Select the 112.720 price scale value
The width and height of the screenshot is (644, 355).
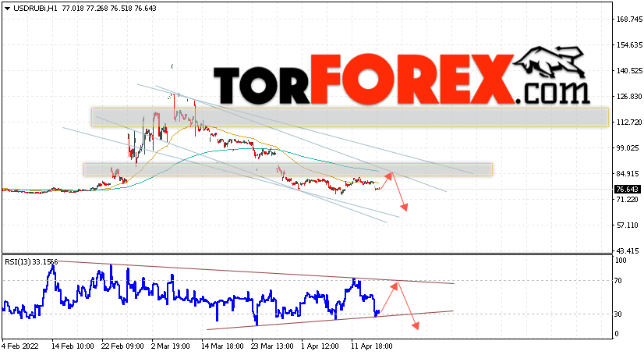coord(629,122)
